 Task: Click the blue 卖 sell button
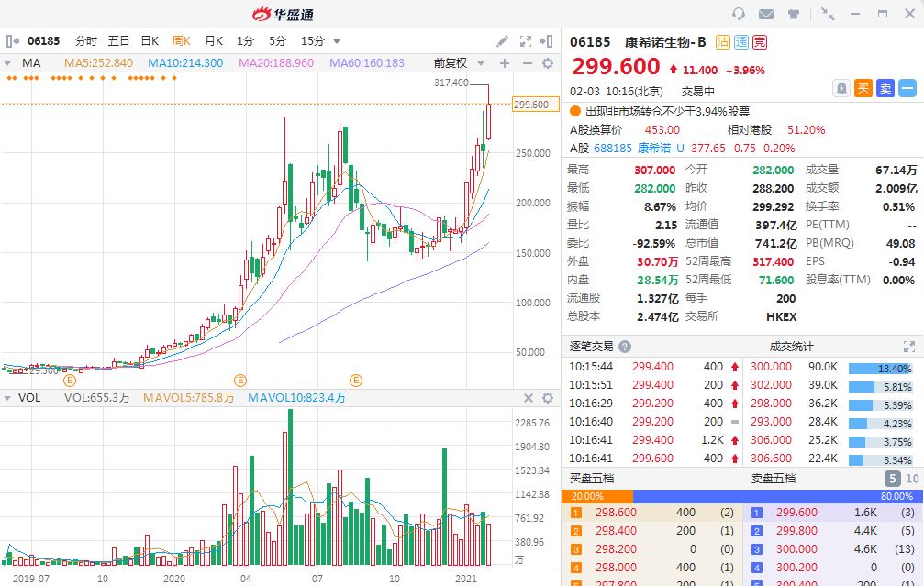coord(885,88)
